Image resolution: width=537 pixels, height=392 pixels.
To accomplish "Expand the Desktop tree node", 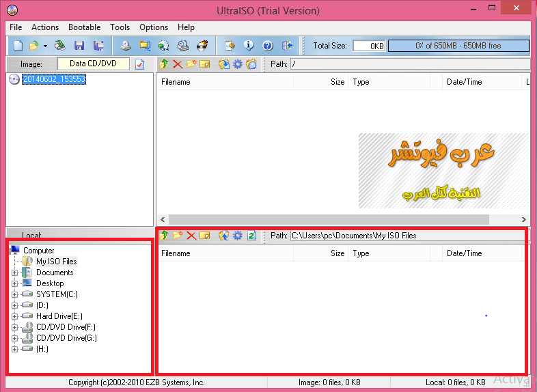I will 15,284.
